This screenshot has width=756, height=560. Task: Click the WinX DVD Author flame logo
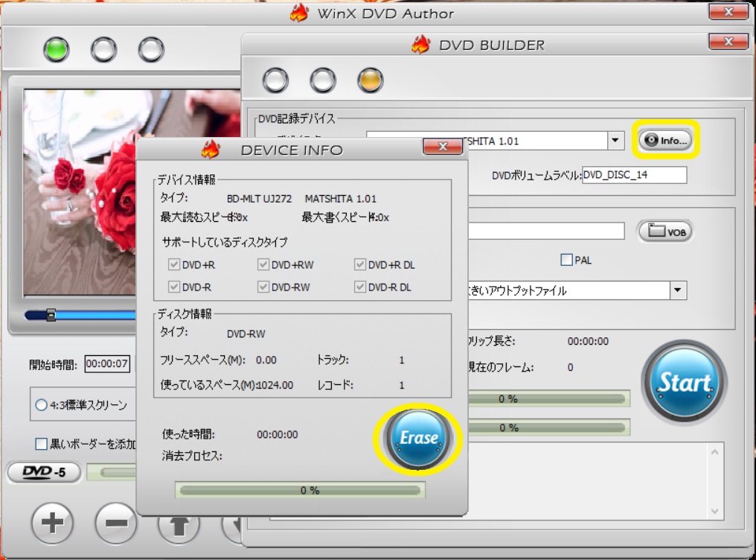click(299, 13)
